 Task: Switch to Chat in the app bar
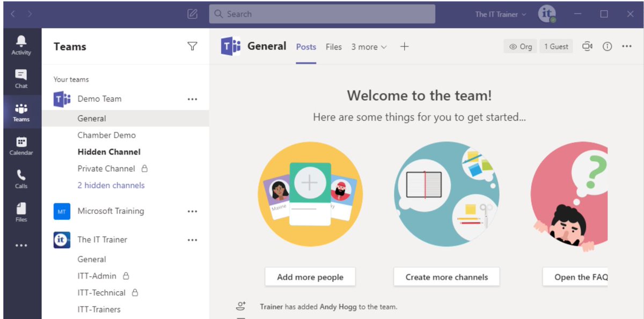pos(21,77)
